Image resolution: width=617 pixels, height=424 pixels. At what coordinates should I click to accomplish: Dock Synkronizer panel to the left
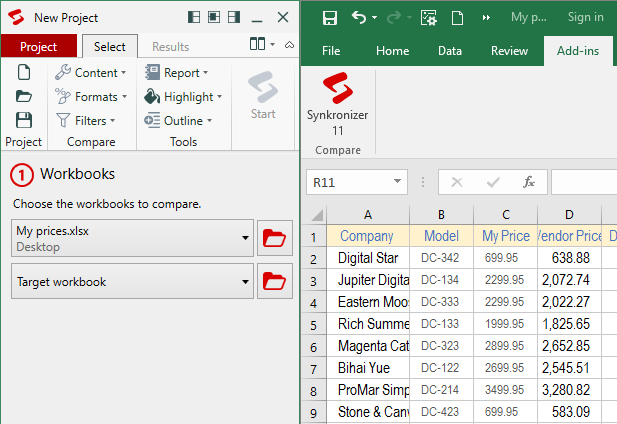click(x=194, y=17)
